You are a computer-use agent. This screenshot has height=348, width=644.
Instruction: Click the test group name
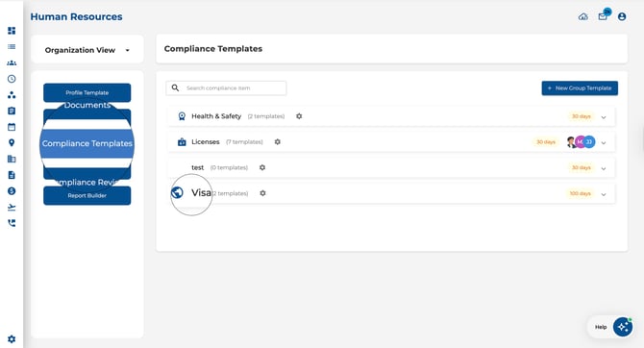tap(198, 167)
